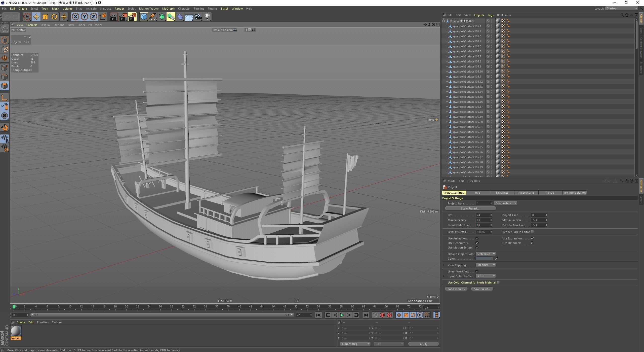Click Load Preset button
This screenshot has width=644, height=352.
(x=456, y=289)
